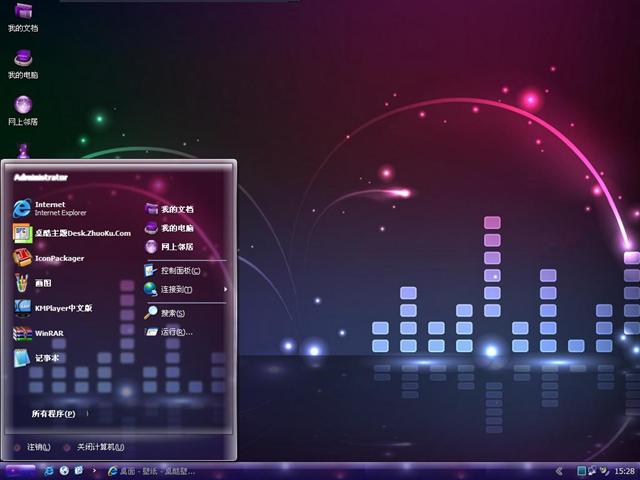Image resolution: width=640 pixels, height=480 pixels.
Task: Expand hidden system tray icons chevron
Action: (x=559, y=471)
